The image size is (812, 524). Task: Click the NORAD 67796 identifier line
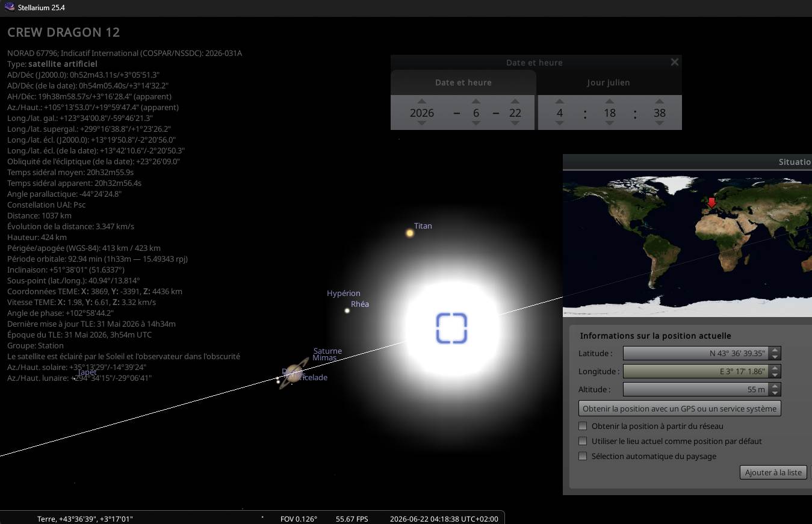coord(125,53)
